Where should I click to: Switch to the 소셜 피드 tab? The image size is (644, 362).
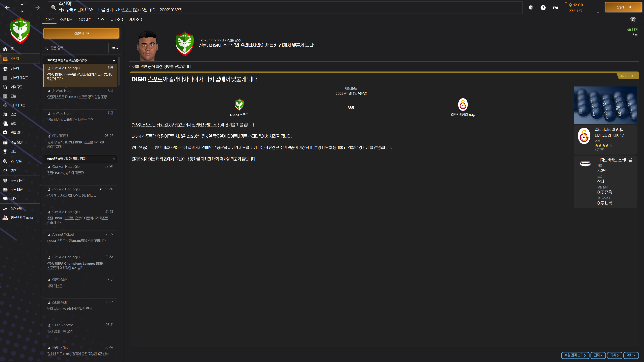point(66,19)
